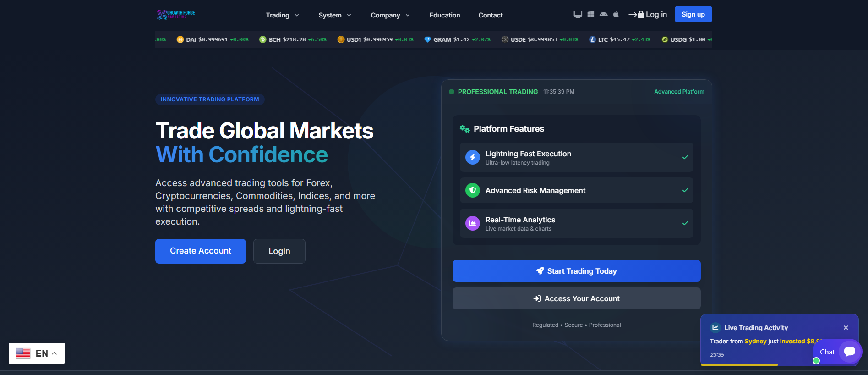Click Access Your Account button
The image size is (868, 375).
pyautogui.click(x=577, y=298)
